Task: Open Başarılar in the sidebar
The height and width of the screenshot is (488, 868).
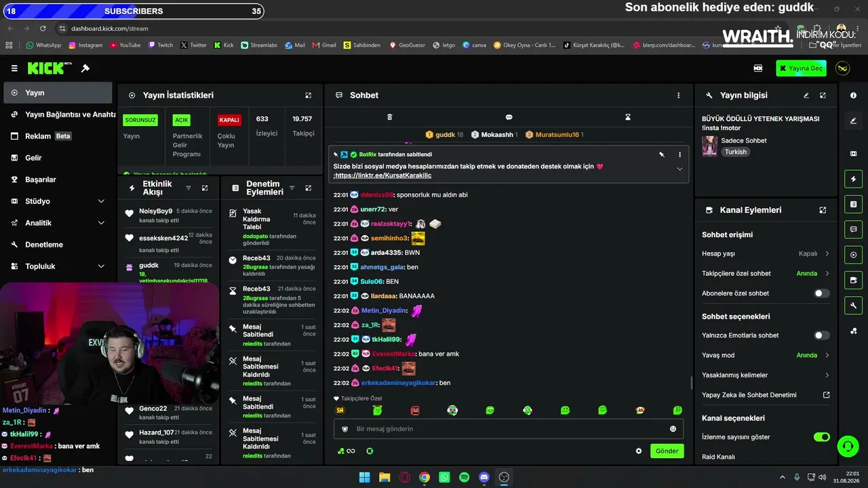Action: (58, 180)
